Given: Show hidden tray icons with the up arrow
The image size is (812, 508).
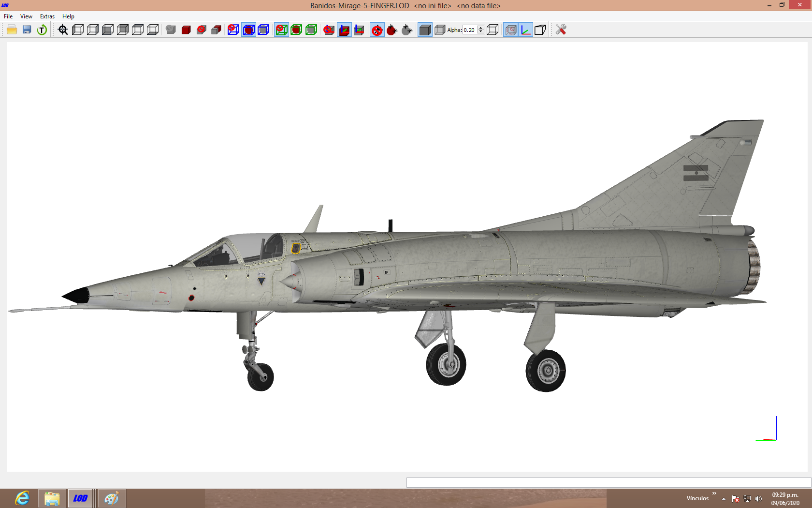Looking at the screenshot, I should pos(724,499).
